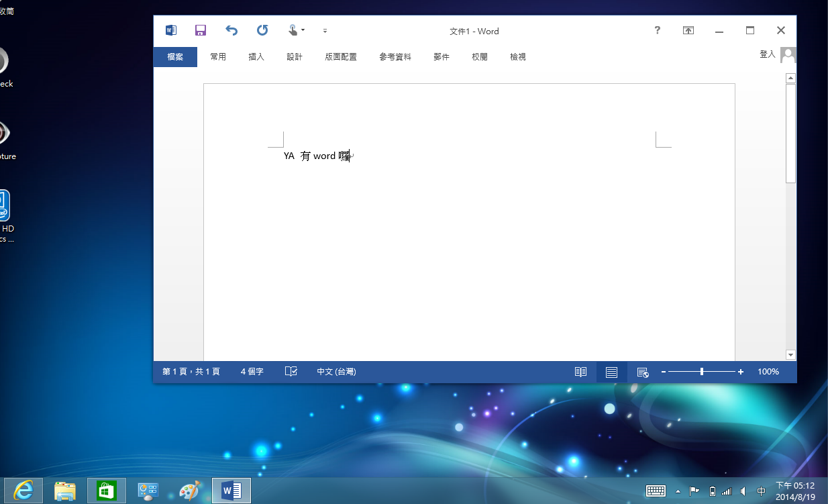This screenshot has height=504, width=828.
Task: Switch to the 插入 (Insert) tab
Action: 256,57
